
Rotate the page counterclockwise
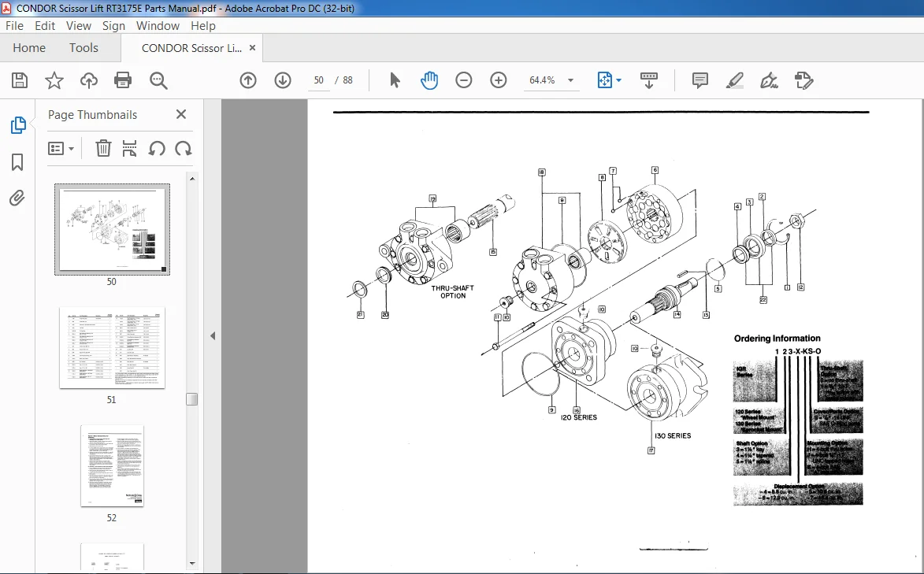156,149
